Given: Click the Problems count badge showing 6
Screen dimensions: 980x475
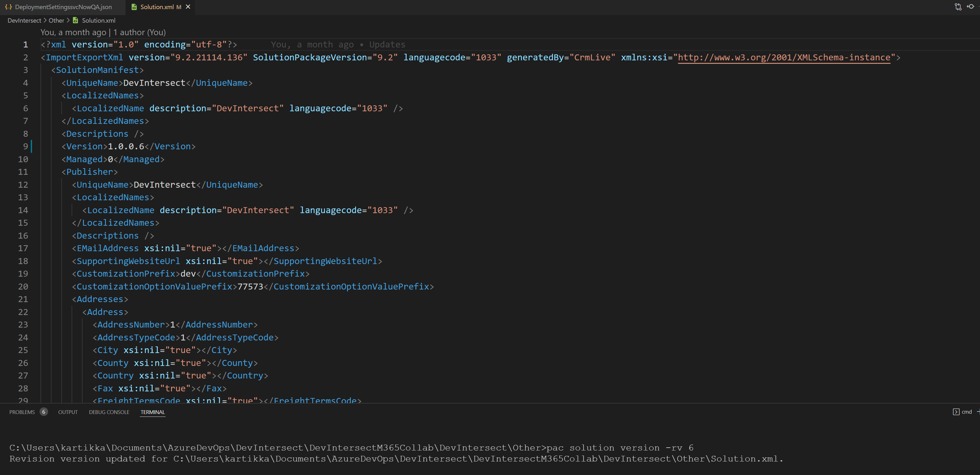Looking at the screenshot, I should (x=43, y=412).
